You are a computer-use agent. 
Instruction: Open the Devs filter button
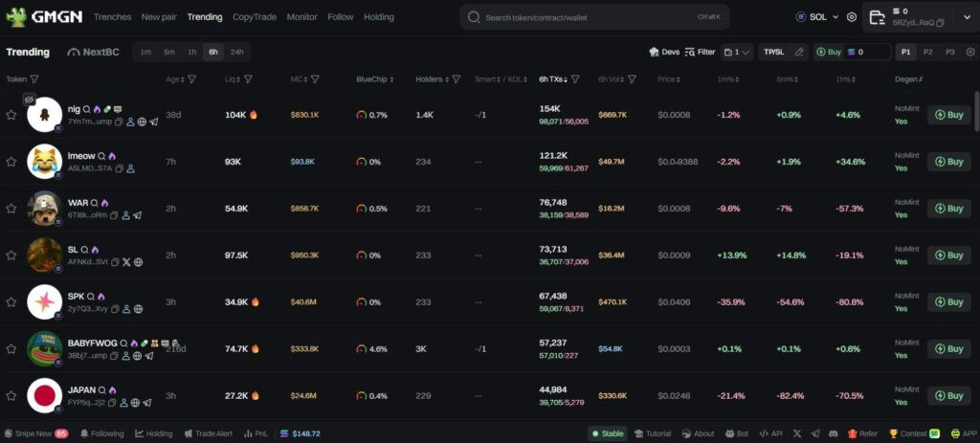click(664, 52)
